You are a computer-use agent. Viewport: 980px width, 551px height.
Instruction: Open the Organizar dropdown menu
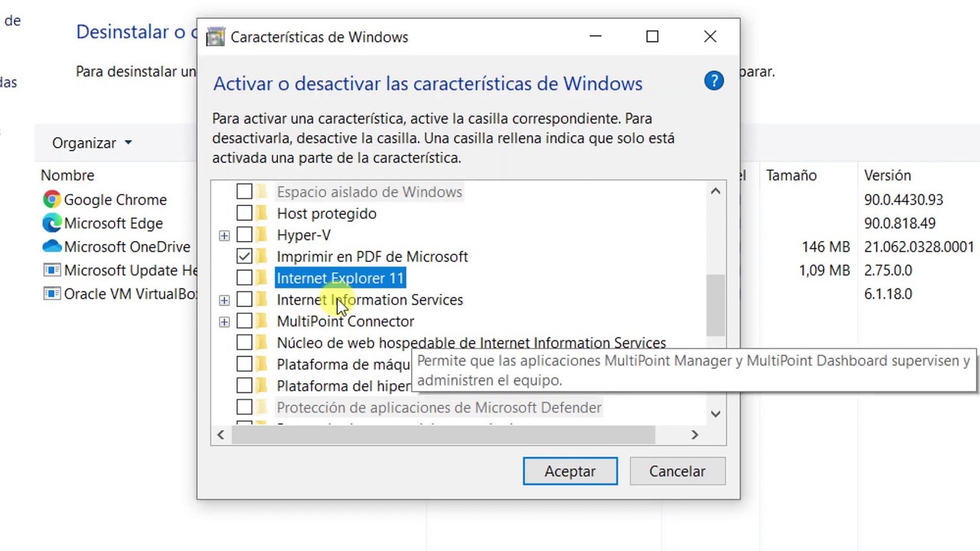coord(92,143)
